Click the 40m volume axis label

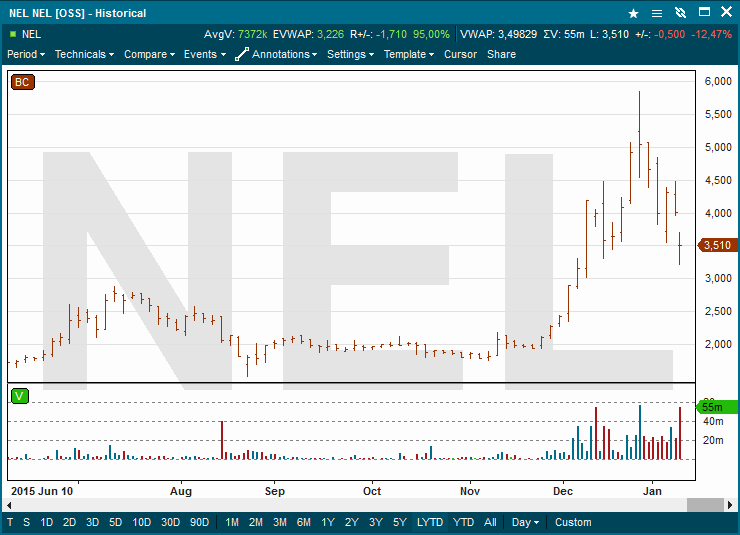coord(713,421)
